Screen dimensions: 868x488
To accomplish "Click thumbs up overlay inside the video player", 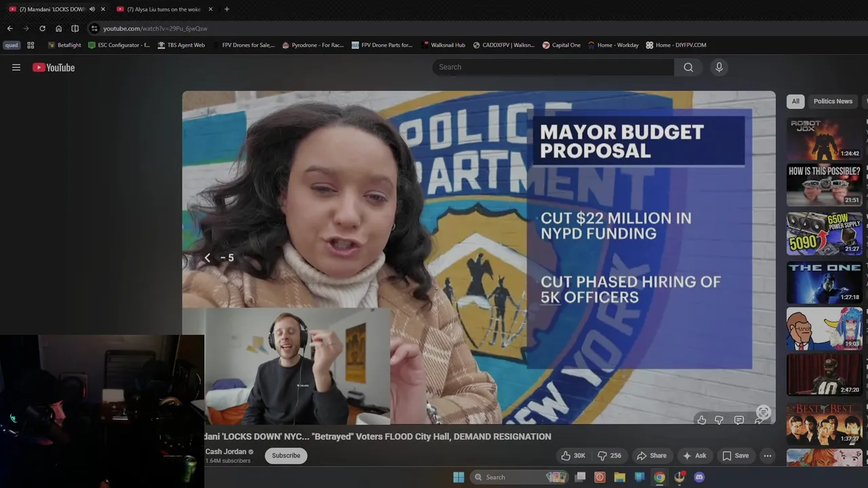I will pos(702,420).
